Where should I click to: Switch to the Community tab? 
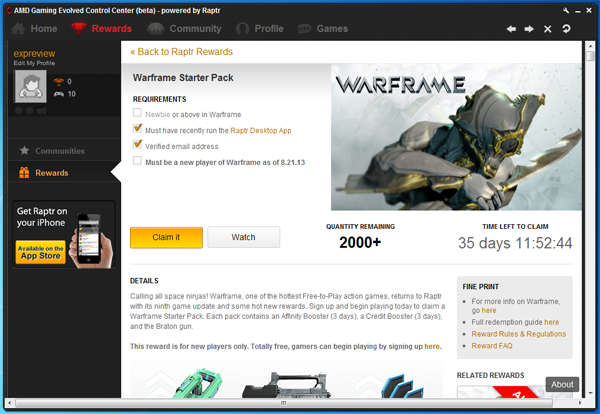pyautogui.click(x=184, y=29)
